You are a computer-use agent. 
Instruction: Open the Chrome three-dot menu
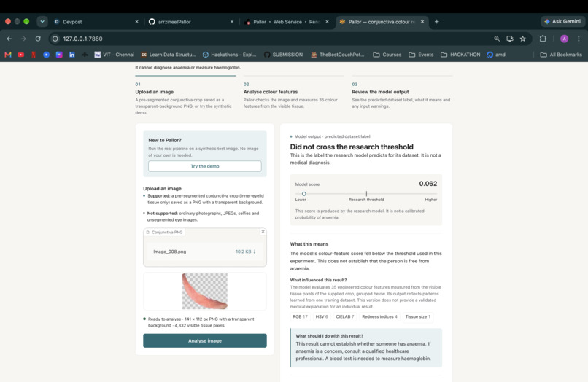[x=579, y=39]
